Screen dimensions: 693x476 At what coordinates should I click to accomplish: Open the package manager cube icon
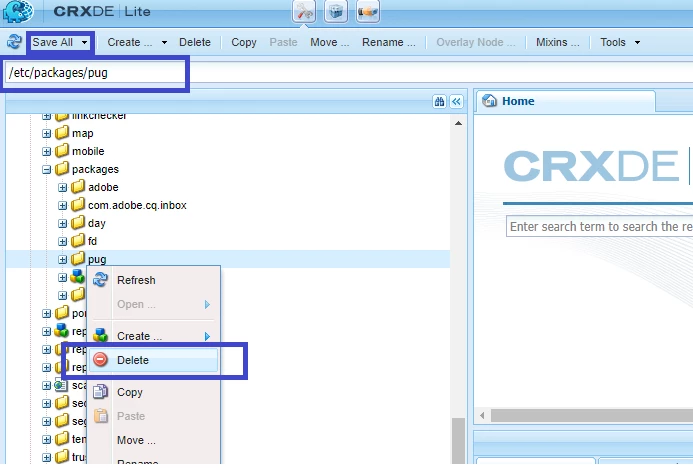pyautogui.click(x=336, y=11)
